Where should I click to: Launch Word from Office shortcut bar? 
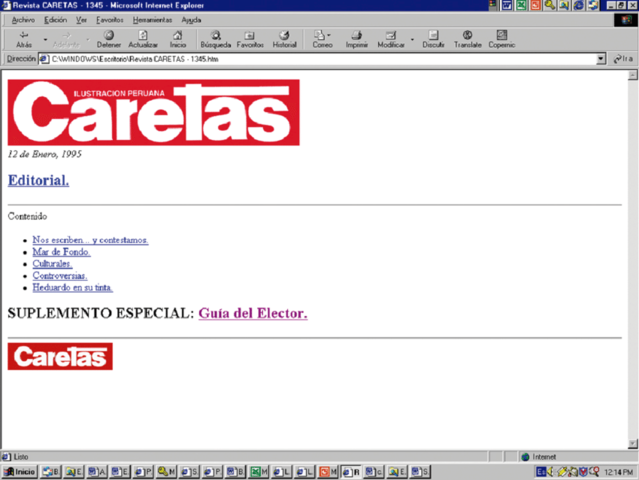coord(507,5)
